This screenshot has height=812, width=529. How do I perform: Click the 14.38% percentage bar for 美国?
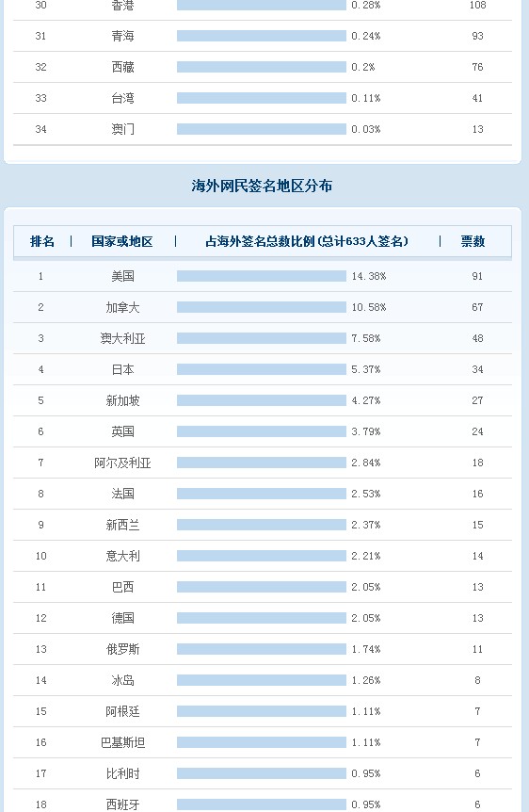[x=262, y=276]
